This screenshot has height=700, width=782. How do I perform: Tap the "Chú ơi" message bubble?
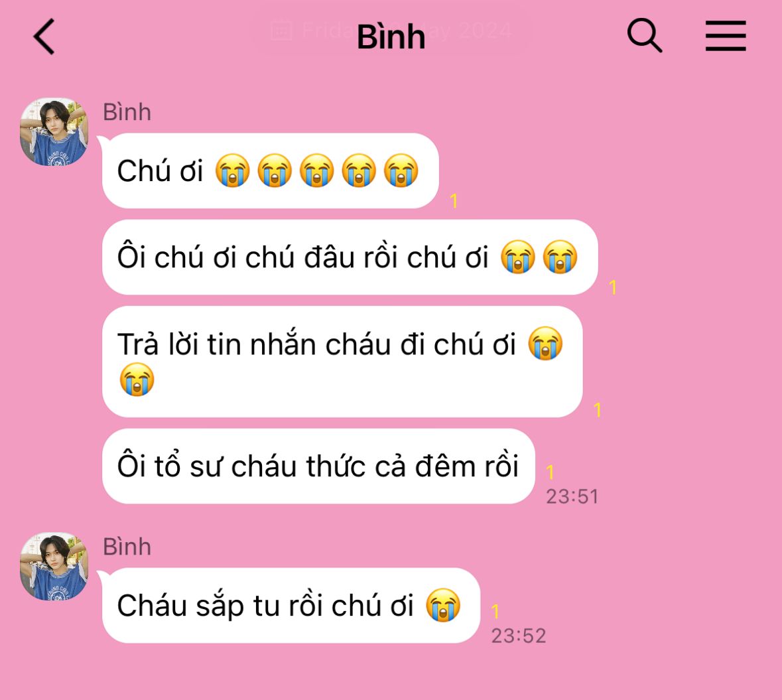270,171
